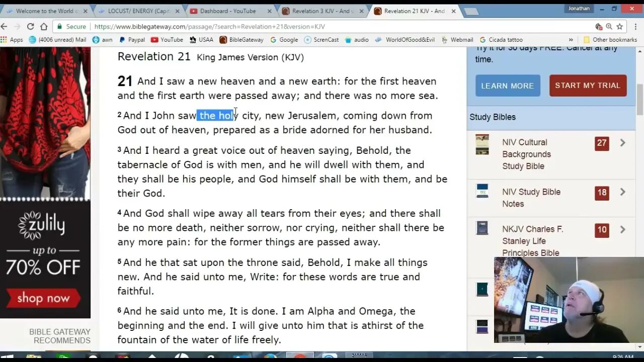This screenshot has width=644, height=362.
Task: Open the browser home page icon
Action: pos(44,27)
